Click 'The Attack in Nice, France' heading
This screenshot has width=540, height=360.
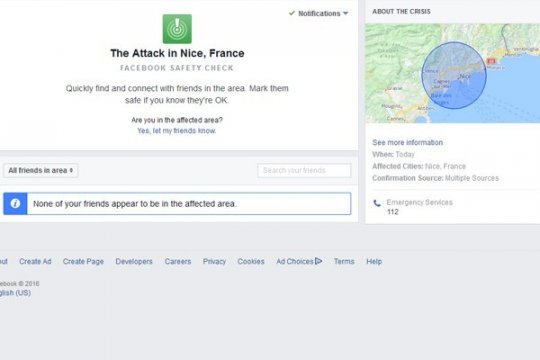(x=177, y=53)
